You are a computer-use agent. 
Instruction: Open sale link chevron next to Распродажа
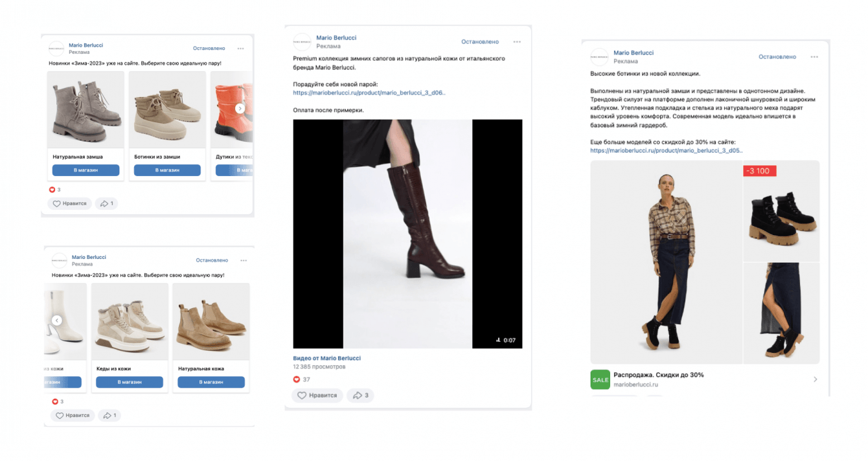pyautogui.click(x=815, y=379)
